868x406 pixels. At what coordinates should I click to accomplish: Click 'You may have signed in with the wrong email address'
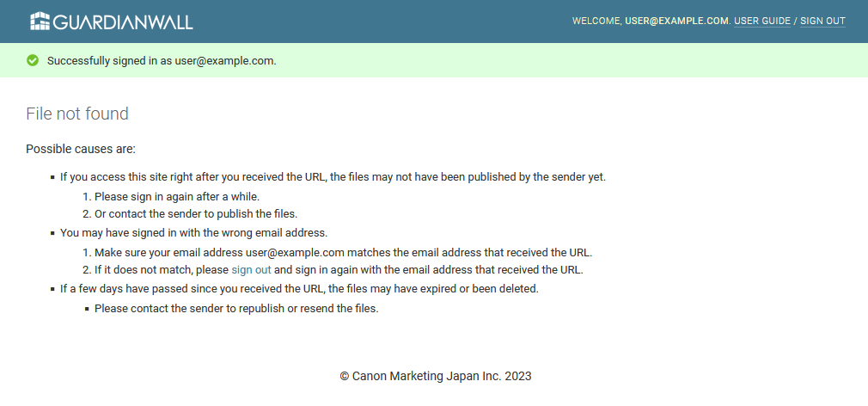tap(193, 232)
